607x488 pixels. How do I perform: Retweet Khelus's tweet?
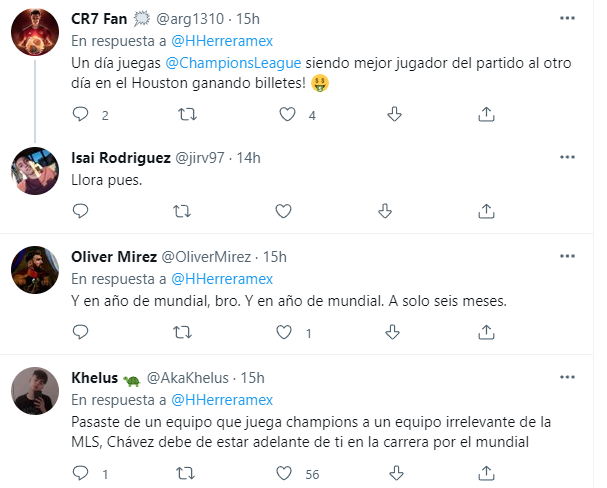(184, 471)
